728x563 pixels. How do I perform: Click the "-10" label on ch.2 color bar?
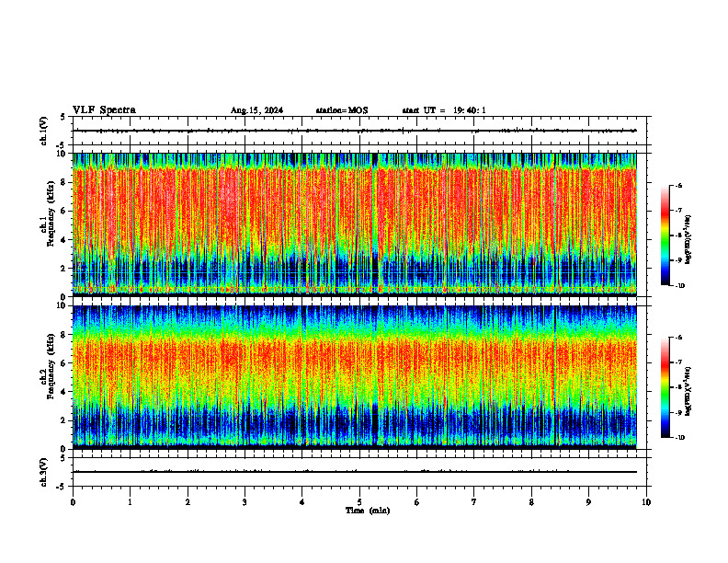pyautogui.click(x=679, y=438)
